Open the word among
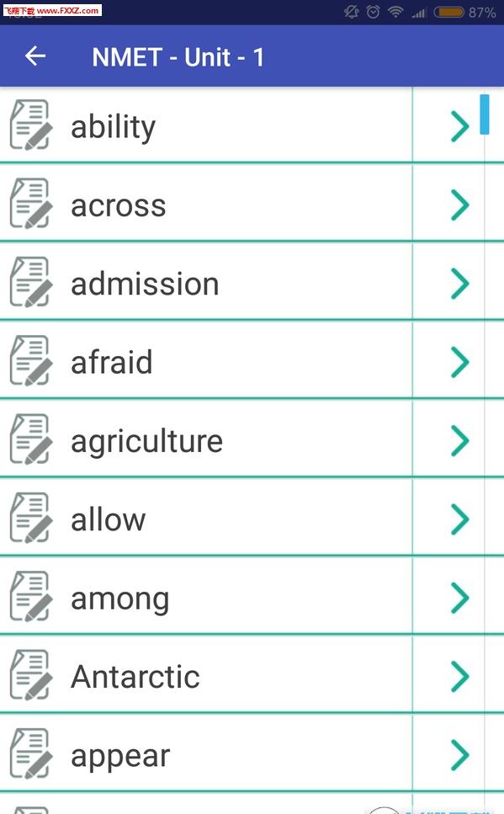 tap(120, 599)
